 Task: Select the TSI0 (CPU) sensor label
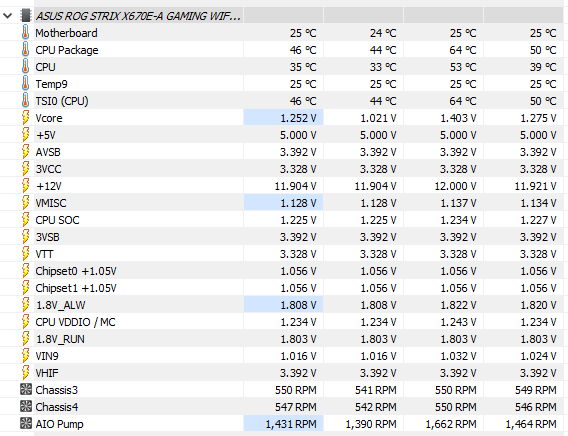click(x=62, y=101)
